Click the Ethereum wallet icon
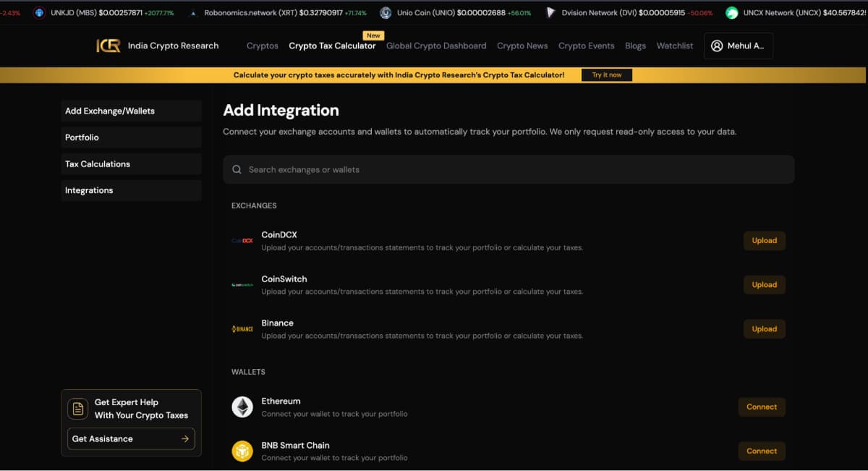The height and width of the screenshot is (471, 868). coord(242,407)
